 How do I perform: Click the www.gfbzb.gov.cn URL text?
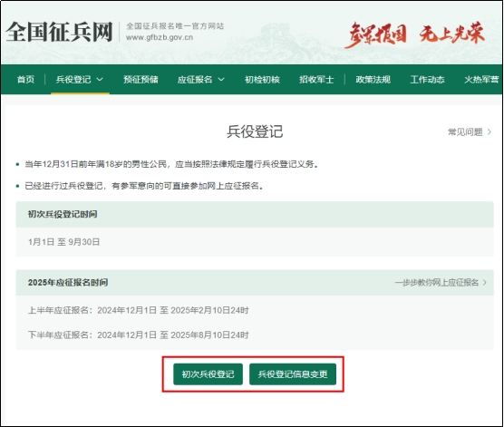160,37
